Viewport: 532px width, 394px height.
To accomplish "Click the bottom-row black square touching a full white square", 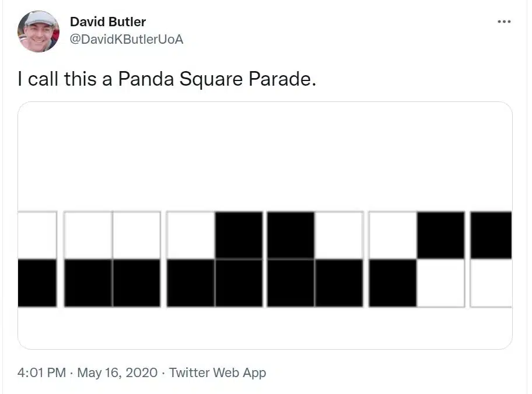I will [x=393, y=283].
